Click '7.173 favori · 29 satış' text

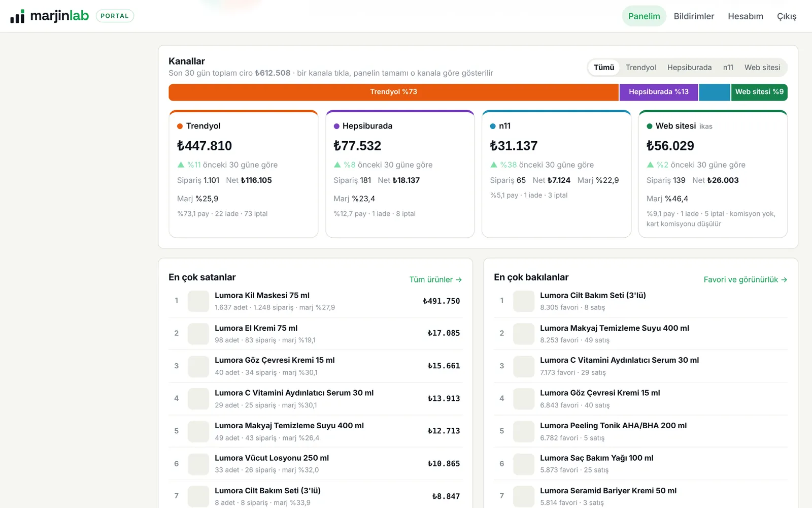click(573, 372)
